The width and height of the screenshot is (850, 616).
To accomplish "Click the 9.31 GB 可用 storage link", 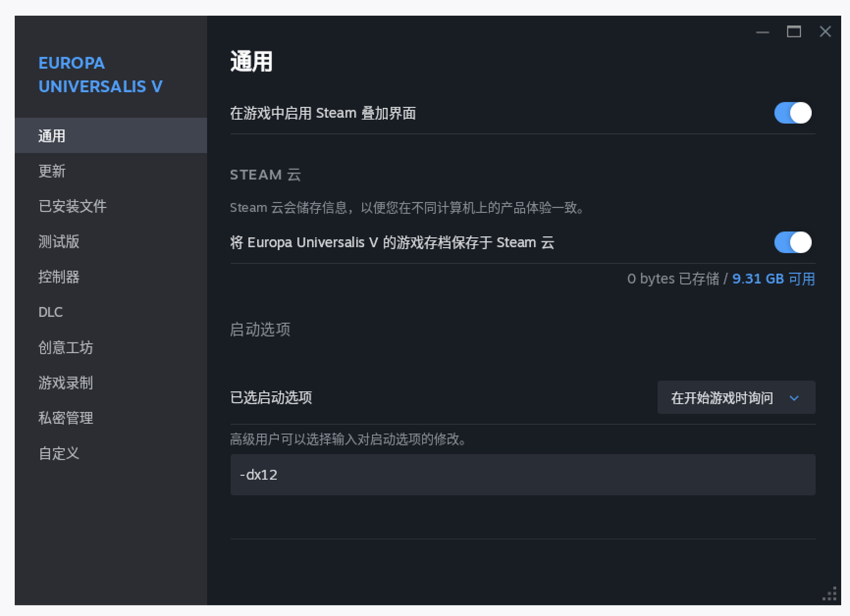I will coord(773,278).
